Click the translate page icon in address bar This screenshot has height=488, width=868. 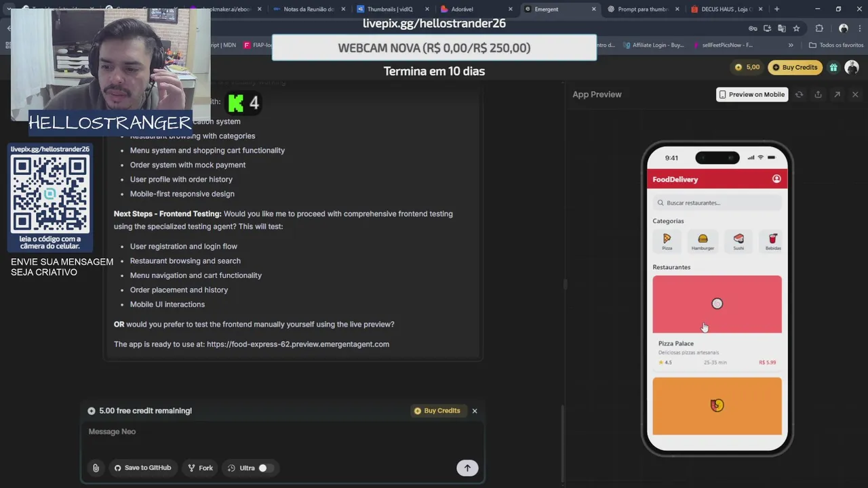coord(782,28)
